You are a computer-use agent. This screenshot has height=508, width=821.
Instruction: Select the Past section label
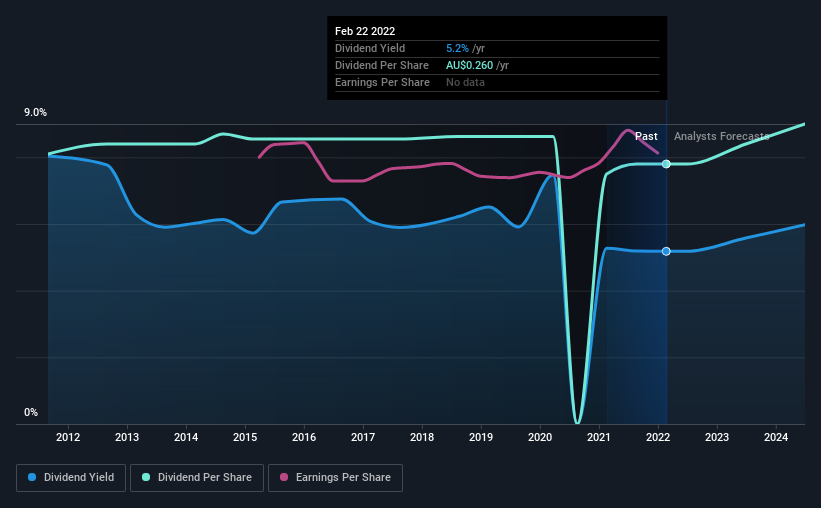click(x=646, y=136)
